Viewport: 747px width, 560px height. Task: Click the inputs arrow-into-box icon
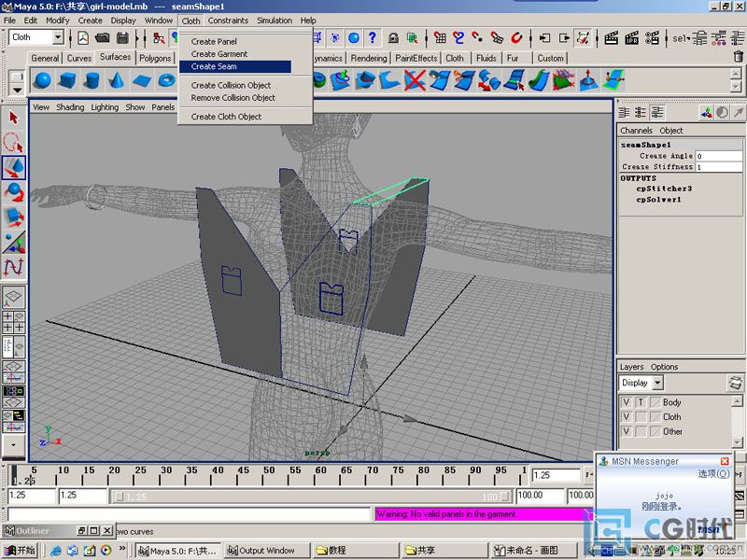coord(544,37)
